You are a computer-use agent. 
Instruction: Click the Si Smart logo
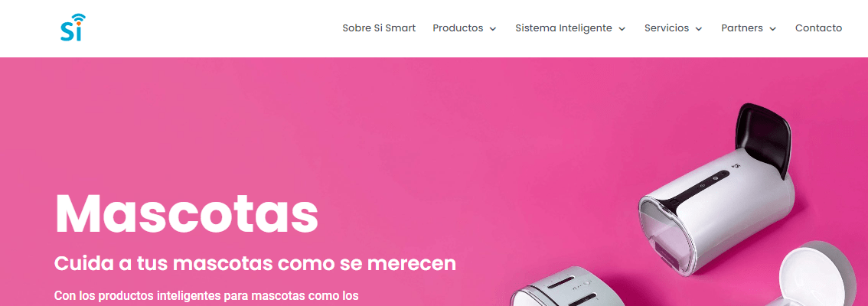click(73, 28)
